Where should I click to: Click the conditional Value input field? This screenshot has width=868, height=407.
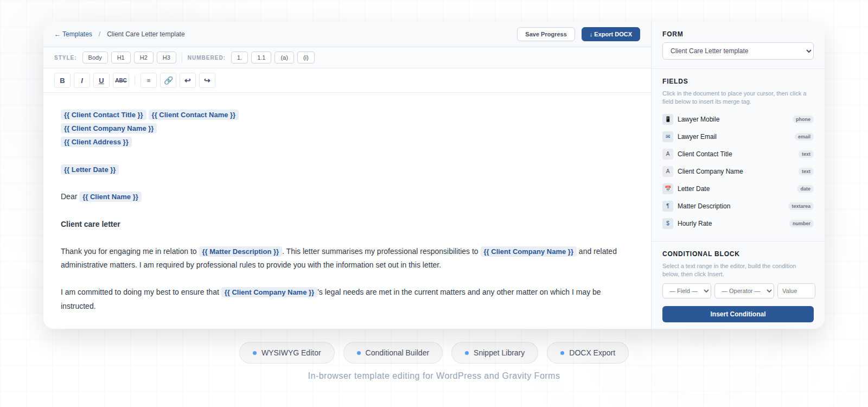[796, 291]
